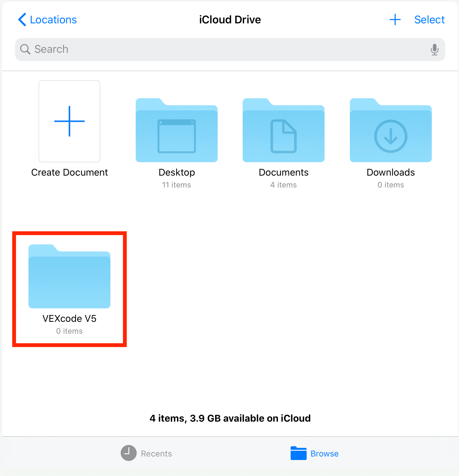Tap the Select button

tap(429, 20)
